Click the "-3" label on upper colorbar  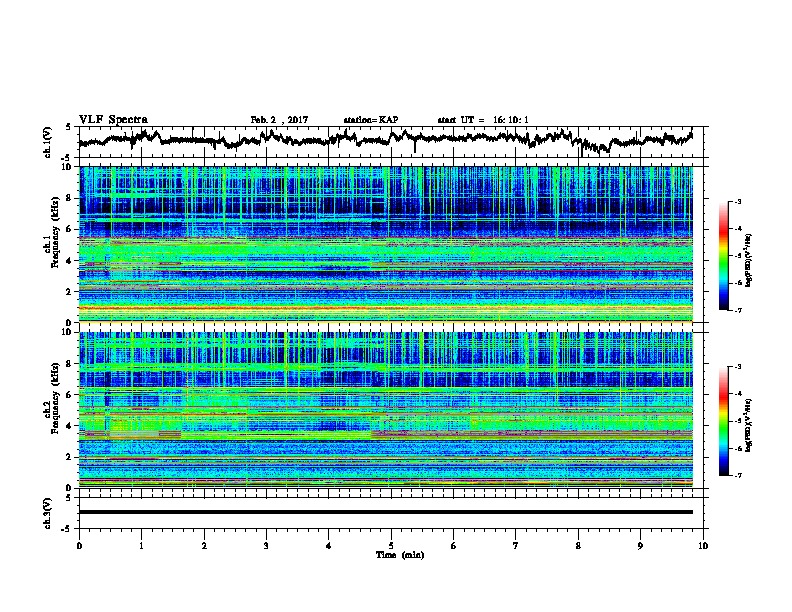pos(737,201)
